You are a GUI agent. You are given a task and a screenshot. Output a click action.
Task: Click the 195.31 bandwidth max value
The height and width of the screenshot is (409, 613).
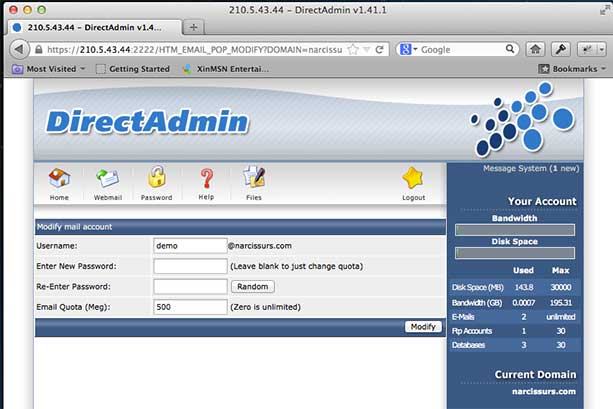(561, 303)
